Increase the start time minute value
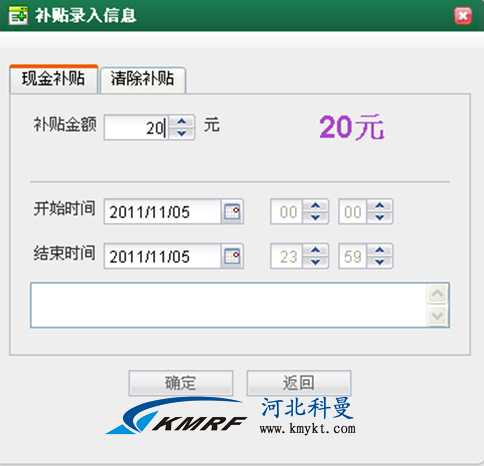The image size is (484, 466). (x=380, y=206)
